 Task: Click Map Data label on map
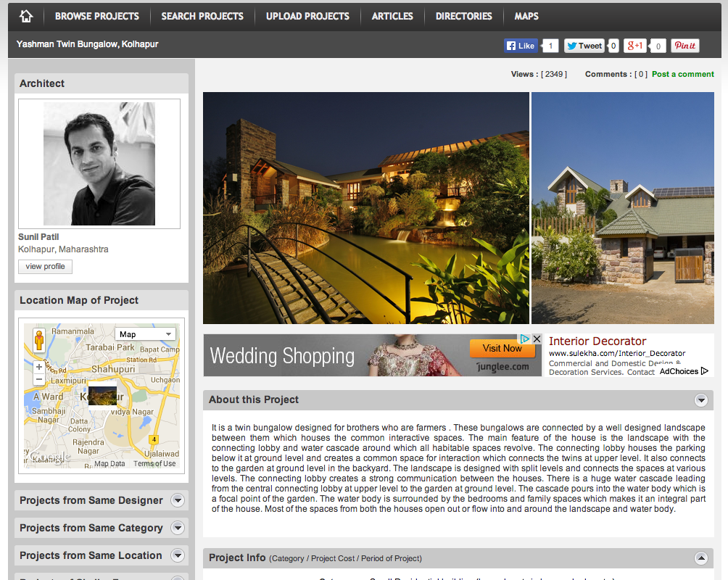click(x=109, y=463)
